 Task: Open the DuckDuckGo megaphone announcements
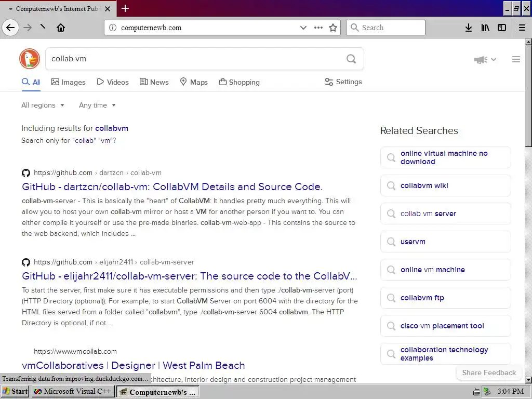tap(481, 60)
